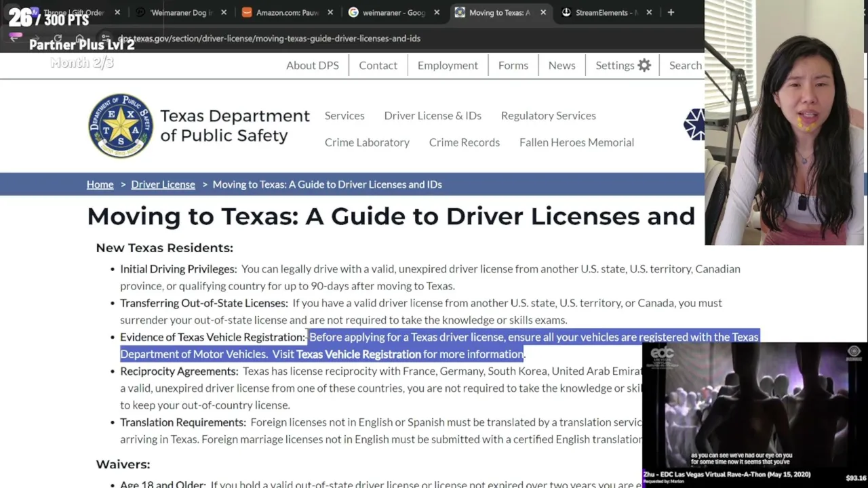Close the Moving to Texas tab

coord(543,12)
